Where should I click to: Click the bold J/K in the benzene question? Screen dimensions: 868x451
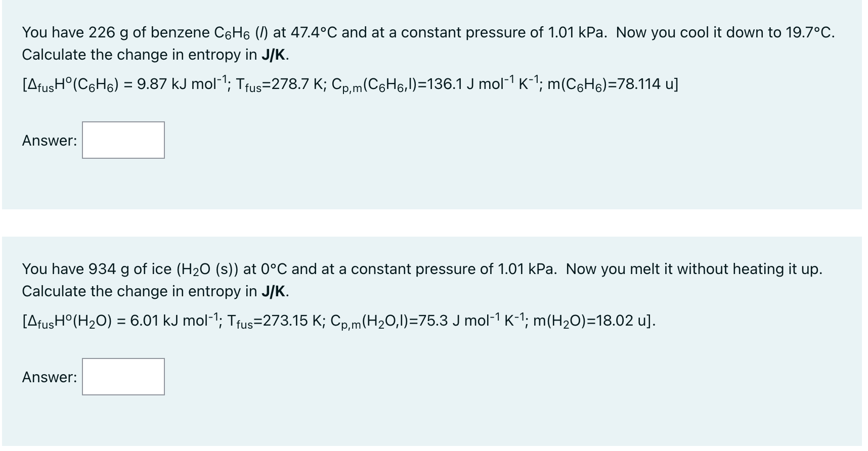click(x=275, y=55)
